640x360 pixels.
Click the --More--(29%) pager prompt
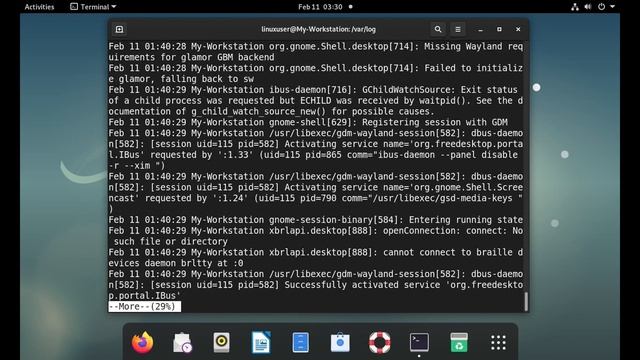pyautogui.click(x=144, y=307)
